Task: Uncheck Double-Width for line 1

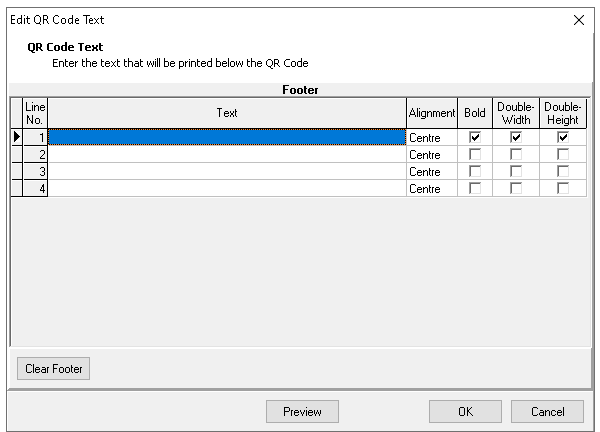Action: [x=516, y=137]
